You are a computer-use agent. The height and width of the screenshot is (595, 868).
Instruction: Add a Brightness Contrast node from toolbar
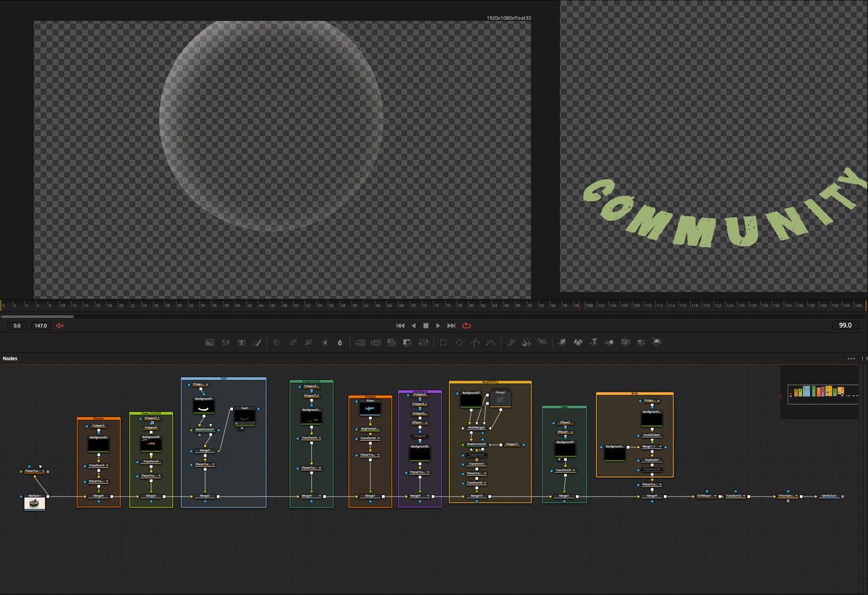pyautogui.click(x=325, y=342)
